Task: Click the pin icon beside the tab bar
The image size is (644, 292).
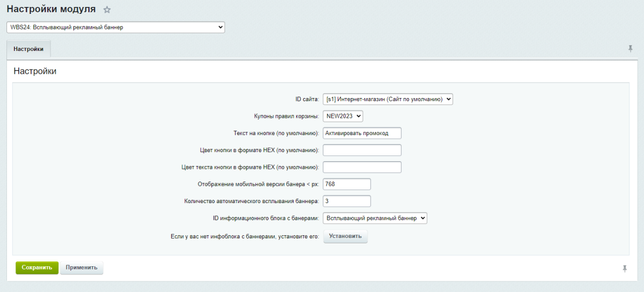Action: tap(631, 49)
